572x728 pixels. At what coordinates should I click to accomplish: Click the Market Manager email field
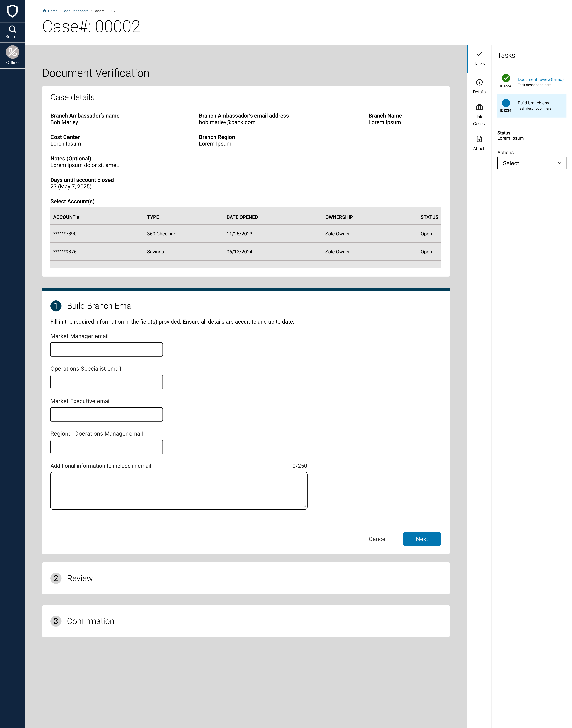coord(107,350)
